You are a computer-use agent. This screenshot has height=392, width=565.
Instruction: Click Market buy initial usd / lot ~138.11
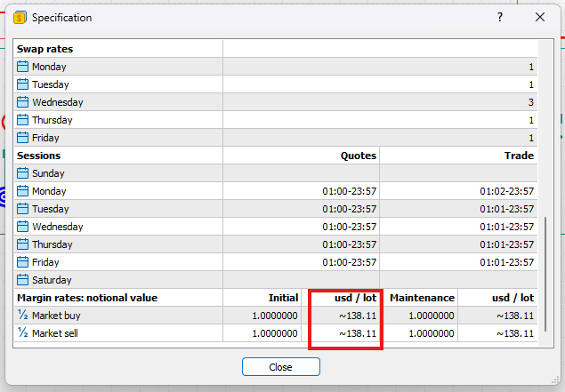coord(358,316)
